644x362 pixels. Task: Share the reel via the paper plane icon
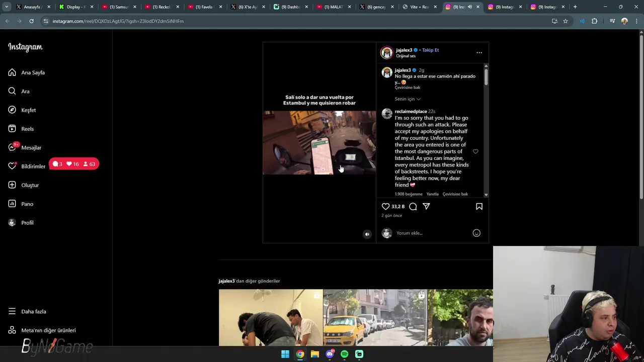coord(426,206)
